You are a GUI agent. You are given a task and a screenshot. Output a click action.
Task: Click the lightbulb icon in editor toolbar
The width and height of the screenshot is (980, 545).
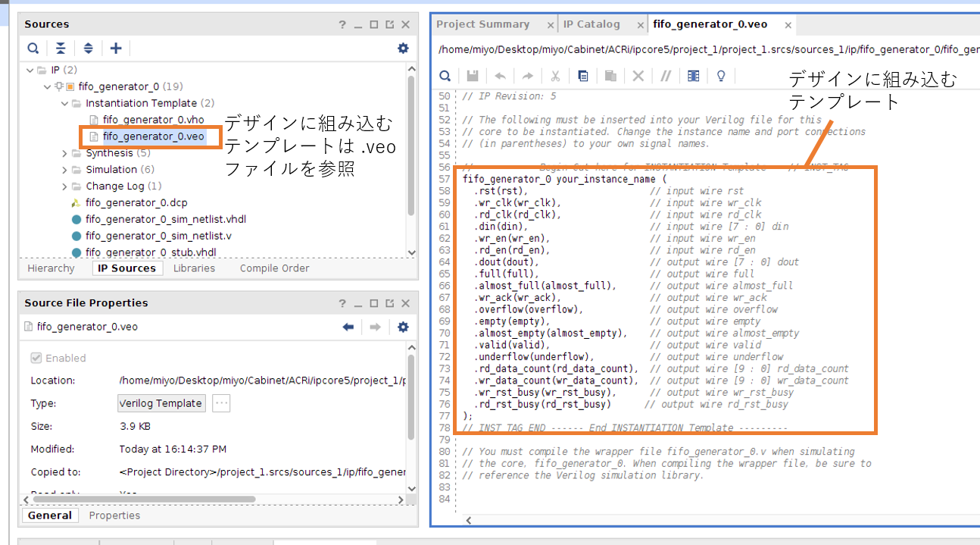point(721,76)
